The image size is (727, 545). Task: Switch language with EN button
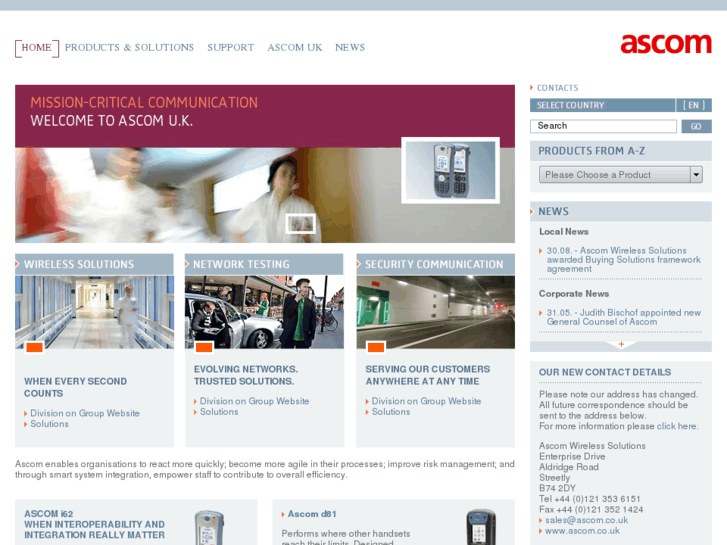click(694, 105)
